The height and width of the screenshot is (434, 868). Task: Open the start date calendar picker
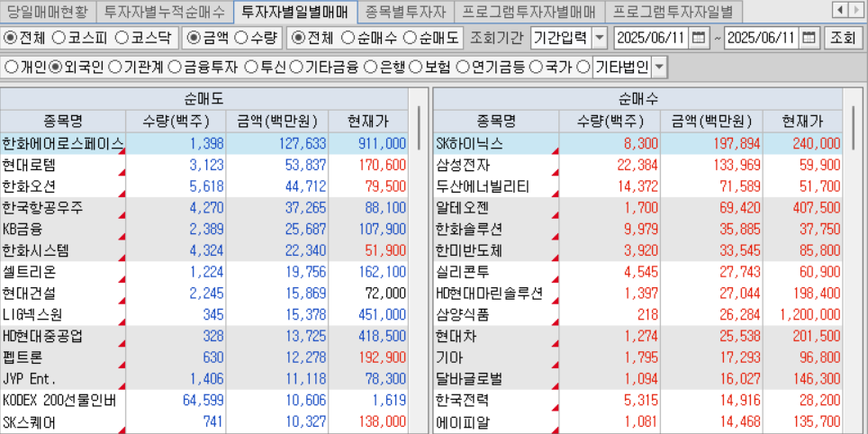click(x=699, y=38)
